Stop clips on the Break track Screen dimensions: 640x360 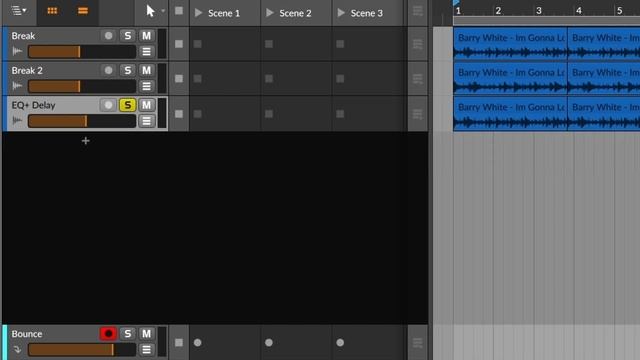pos(179,44)
